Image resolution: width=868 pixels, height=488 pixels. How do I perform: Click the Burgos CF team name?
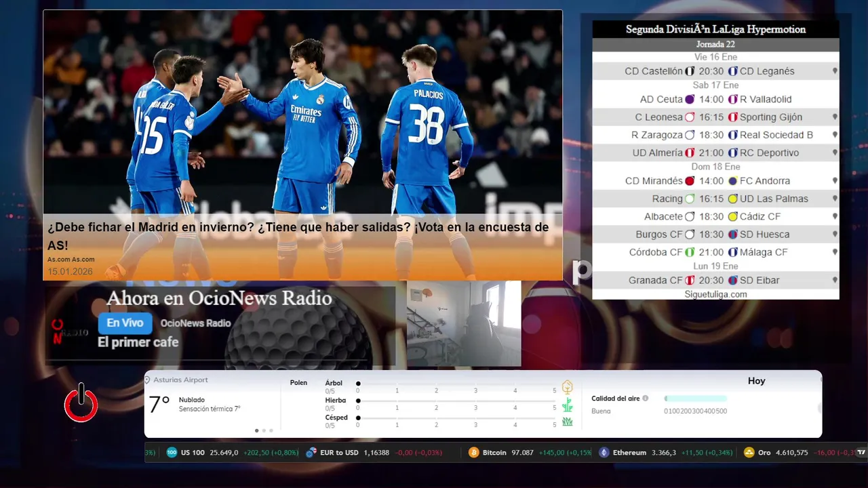coord(659,235)
